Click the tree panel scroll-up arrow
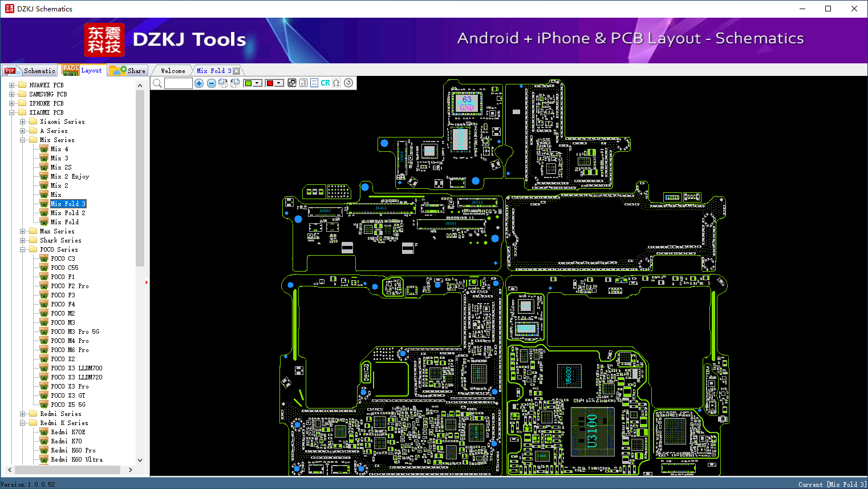 [140, 86]
